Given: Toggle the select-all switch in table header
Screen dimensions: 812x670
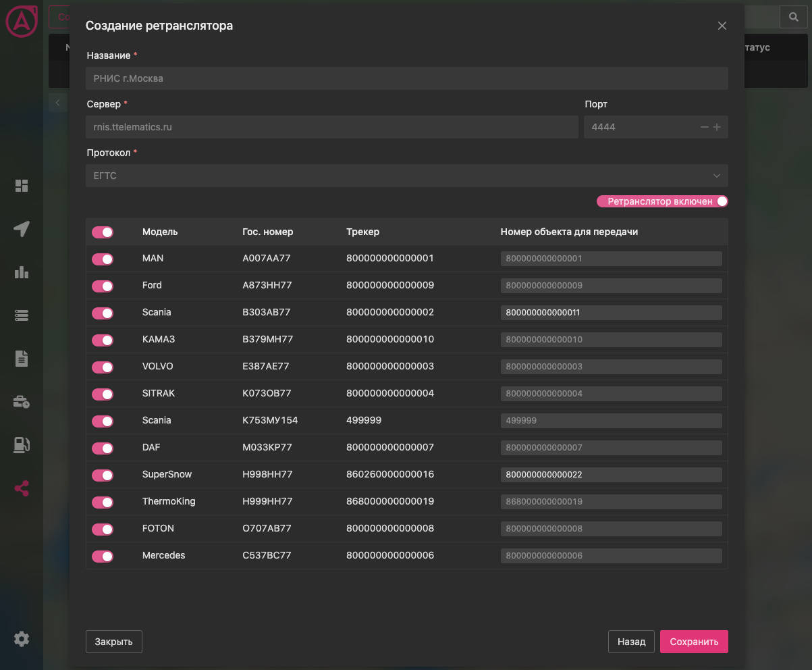Looking at the screenshot, I should [103, 232].
